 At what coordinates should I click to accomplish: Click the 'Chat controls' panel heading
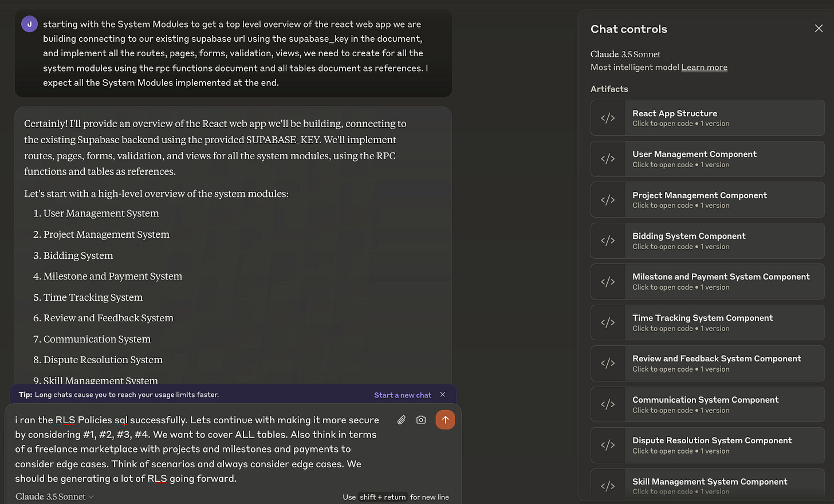tap(628, 29)
